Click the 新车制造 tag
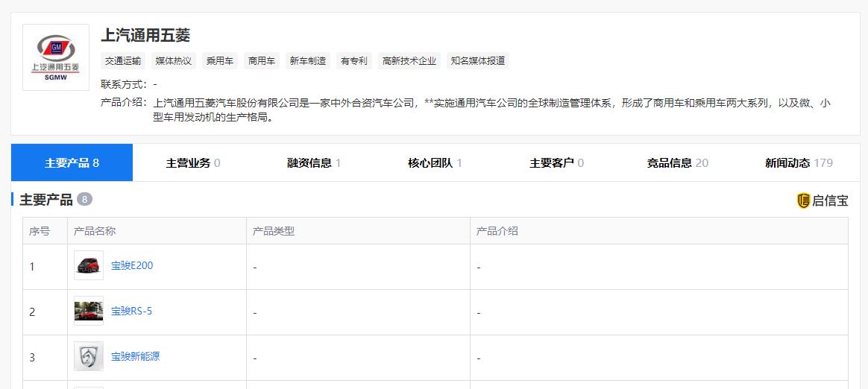 [308, 61]
